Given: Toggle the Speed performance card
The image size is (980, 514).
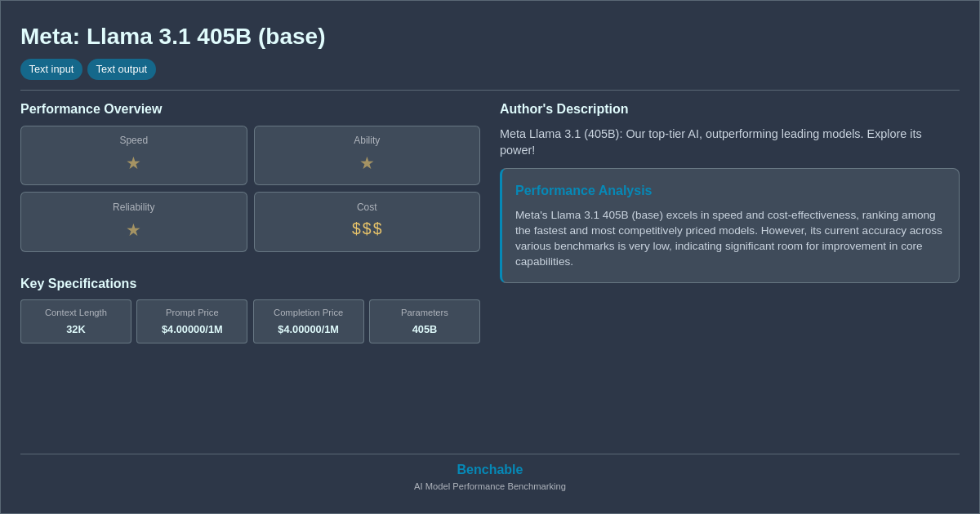Looking at the screenshot, I should point(133,155).
